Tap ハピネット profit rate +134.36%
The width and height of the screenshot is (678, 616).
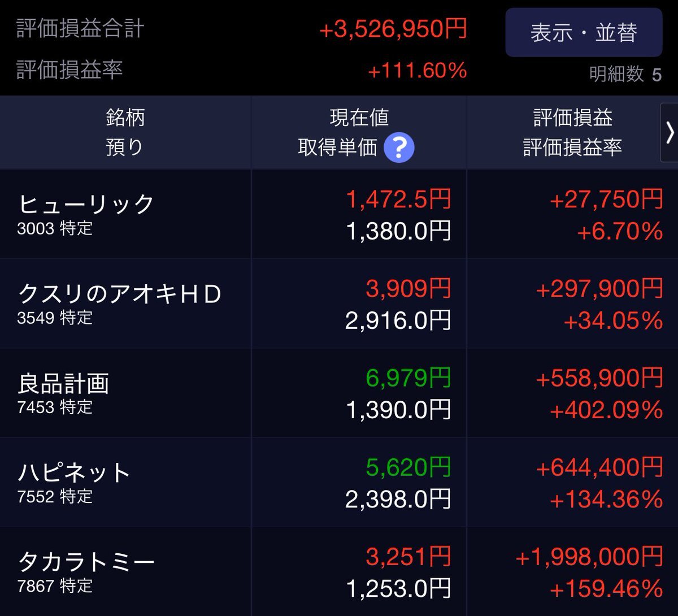tap(606, 500)
